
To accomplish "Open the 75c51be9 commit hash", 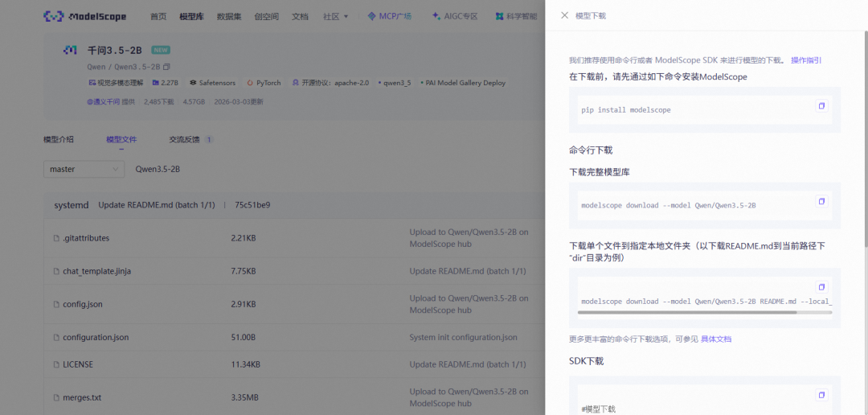I will point(252,205).
